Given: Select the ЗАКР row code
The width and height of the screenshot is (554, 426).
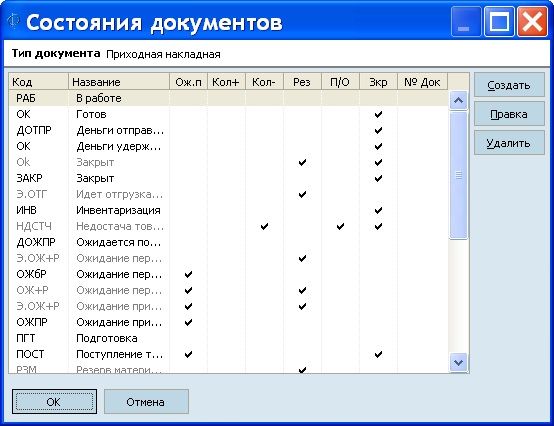Looking at the screenshot, I should [x=29, y=178].
